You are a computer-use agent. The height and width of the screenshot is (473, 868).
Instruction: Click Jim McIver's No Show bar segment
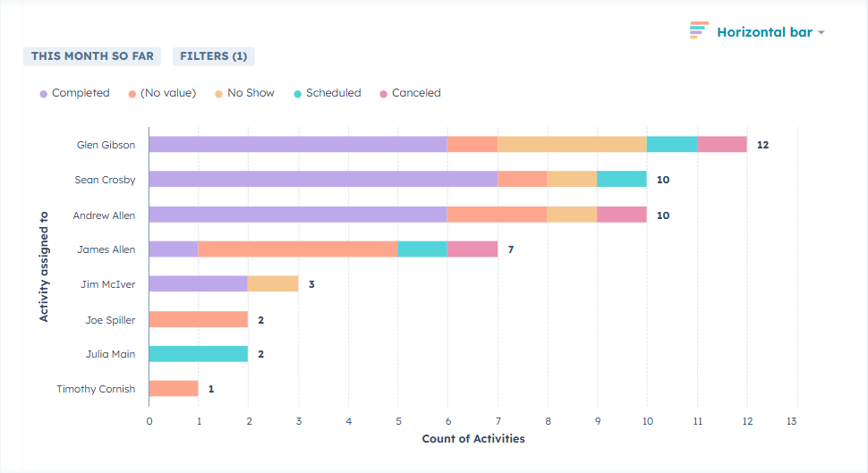pos(273,284)
